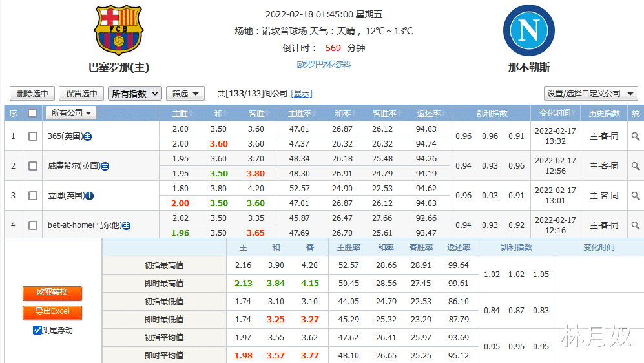Click the 初指最低值 row label
The width and height of the screenshot is (644, 363).
coord(164,302)
